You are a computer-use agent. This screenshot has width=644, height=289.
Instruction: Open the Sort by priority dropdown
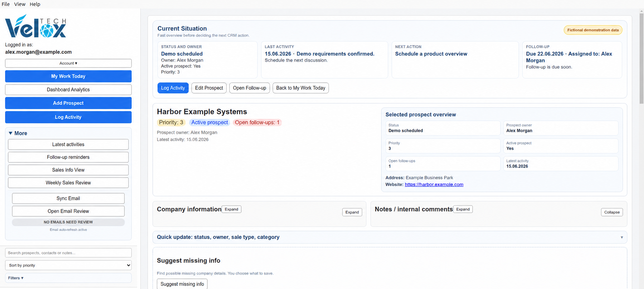[68, 265]
